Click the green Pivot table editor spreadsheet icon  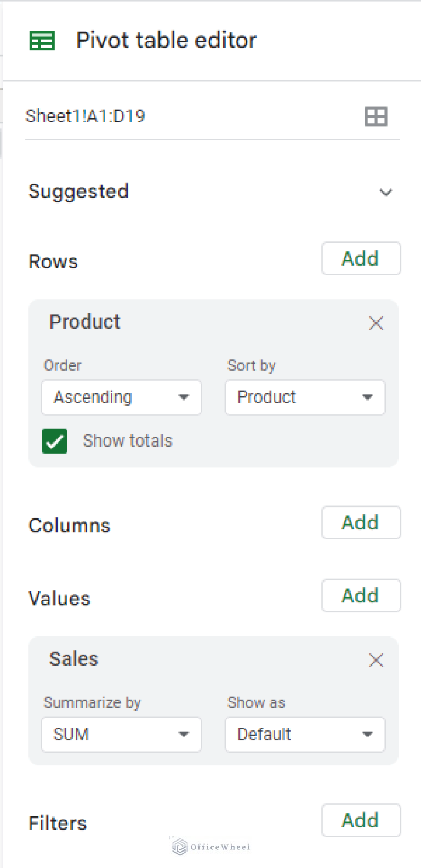[43, 40]
